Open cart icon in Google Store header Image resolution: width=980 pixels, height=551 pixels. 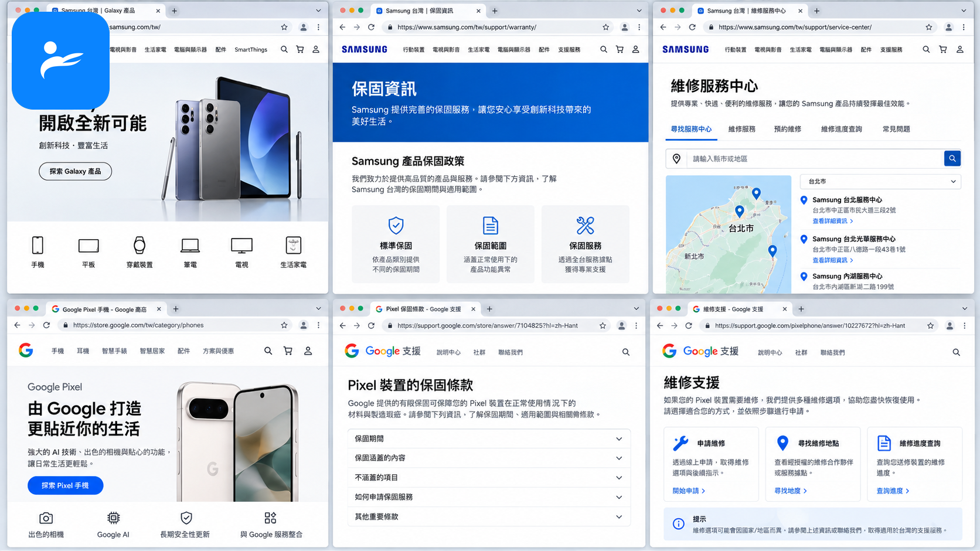coord(288,351)
